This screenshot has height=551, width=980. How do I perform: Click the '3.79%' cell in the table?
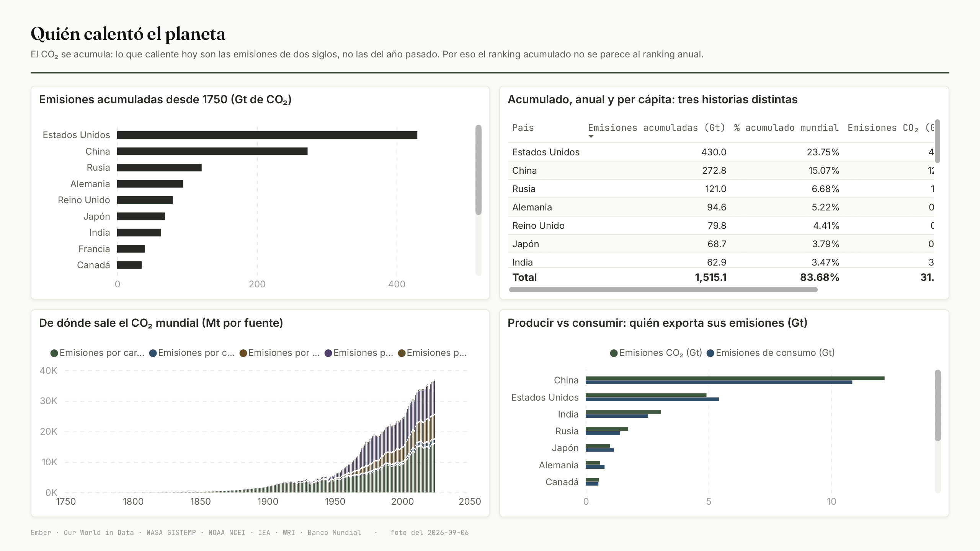click(826, 244)
